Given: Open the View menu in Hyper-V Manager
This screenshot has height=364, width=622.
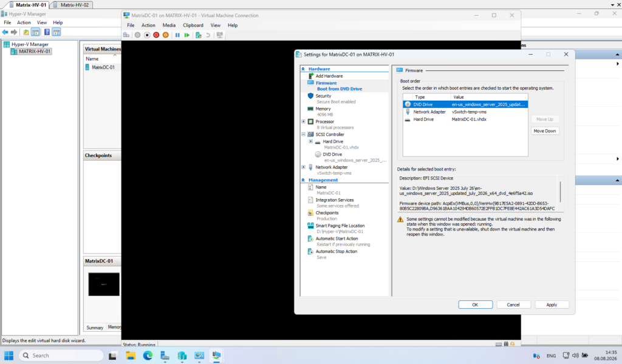Looking at the screenshot, I should [x=42, y=22].
